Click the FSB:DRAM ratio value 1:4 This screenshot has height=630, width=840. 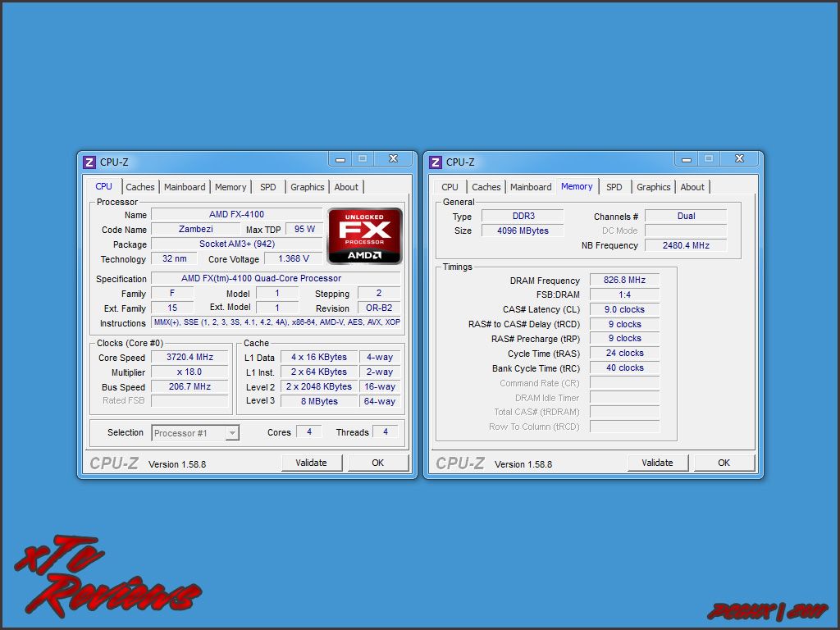click(x=624, y=294)
